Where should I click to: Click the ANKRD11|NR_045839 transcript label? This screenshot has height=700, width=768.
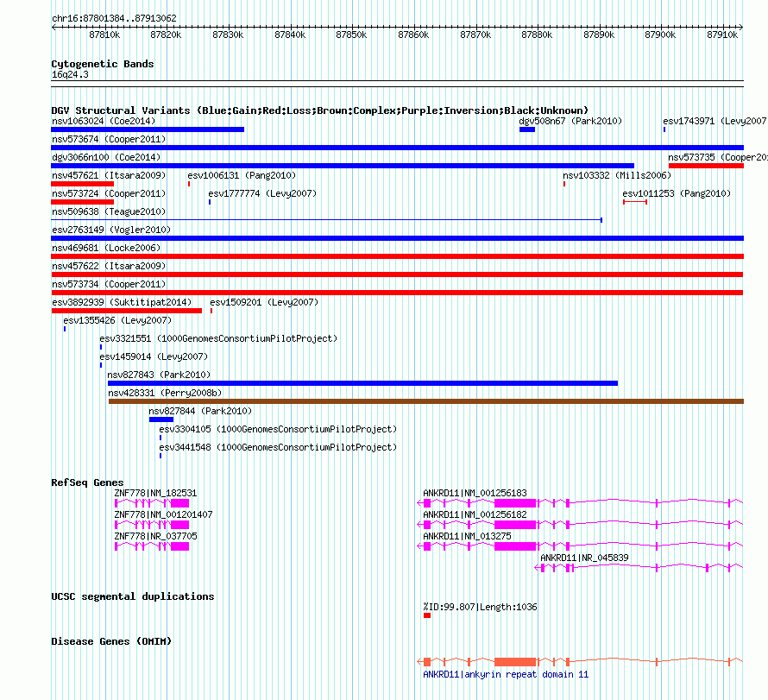(584, 558)
